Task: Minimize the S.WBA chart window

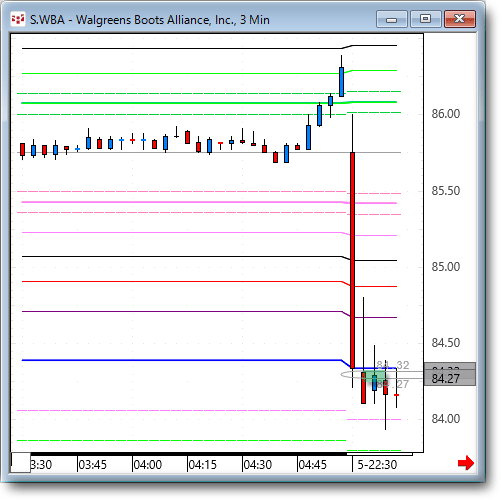Action: point(392,19)
